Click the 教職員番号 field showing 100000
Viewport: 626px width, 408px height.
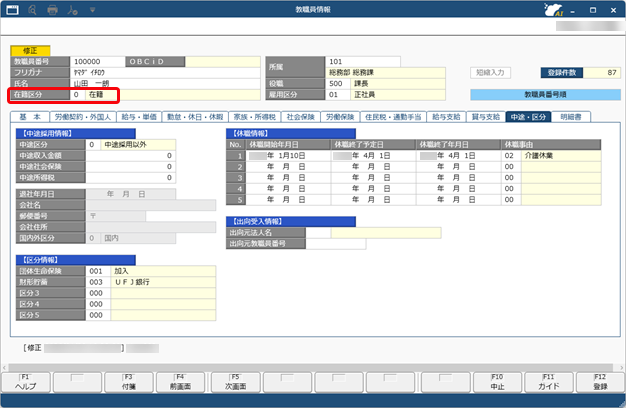coord(98,61)
